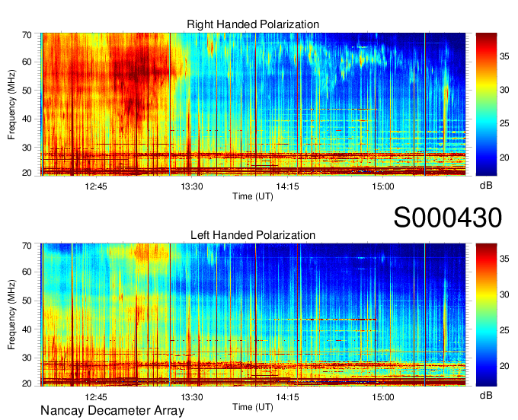The height and width of the screenshot is (420, 518).
Task: Click the 40 frequency tick on upper plot
Action: pyautogui.click(x=27, y=119)
